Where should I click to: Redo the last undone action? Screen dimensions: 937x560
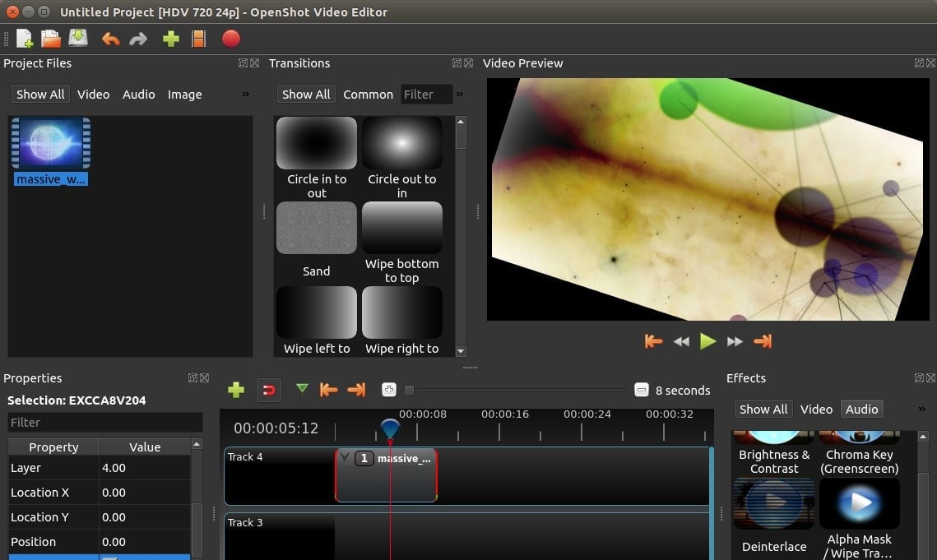click(138, 39)
